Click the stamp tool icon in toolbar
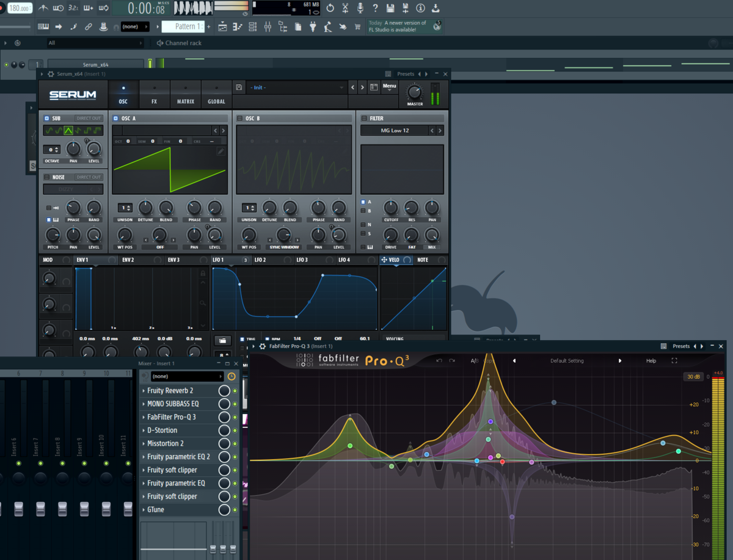Image resolution: width=733 pixels, height=560 pixels. 103,27
